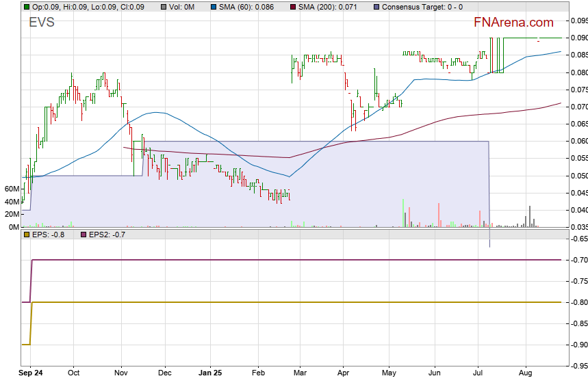Open the FNArena.com link
The image size is (588, 387).
(513, 23)
